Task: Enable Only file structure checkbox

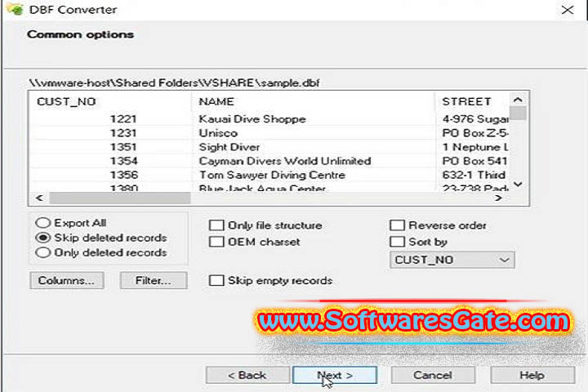Action: tap(216, 225)
